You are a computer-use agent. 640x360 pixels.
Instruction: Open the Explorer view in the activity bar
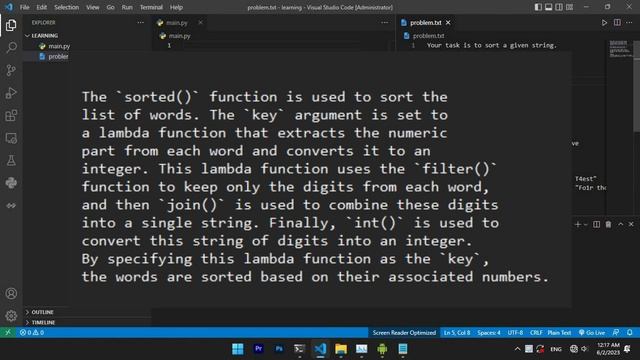11,25
